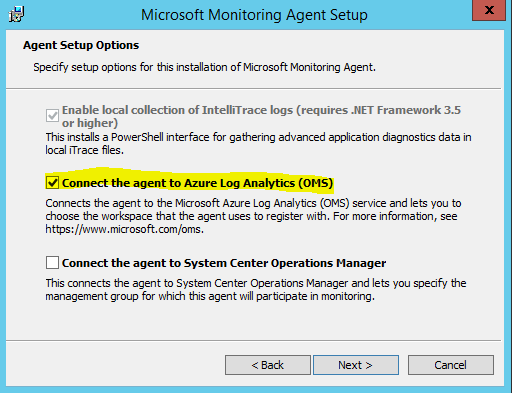The image size is (512, 393).
Task: Click the OMS service description paragraph
Action: coord(253,216)
